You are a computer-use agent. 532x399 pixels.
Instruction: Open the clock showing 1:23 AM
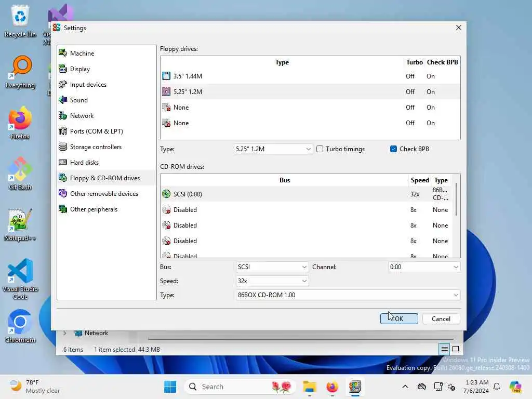pyautogui.click(x=476, y=387)
